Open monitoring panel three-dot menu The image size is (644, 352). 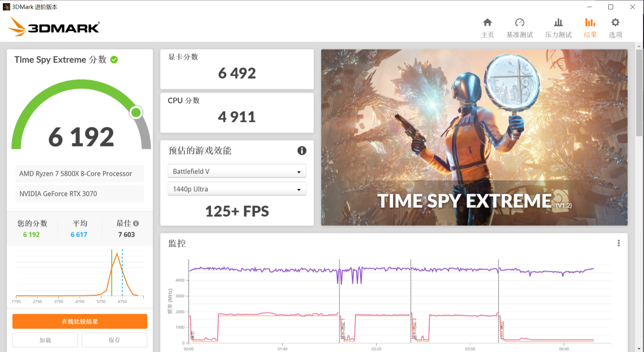pyautogui.click(x=619, y=243)
